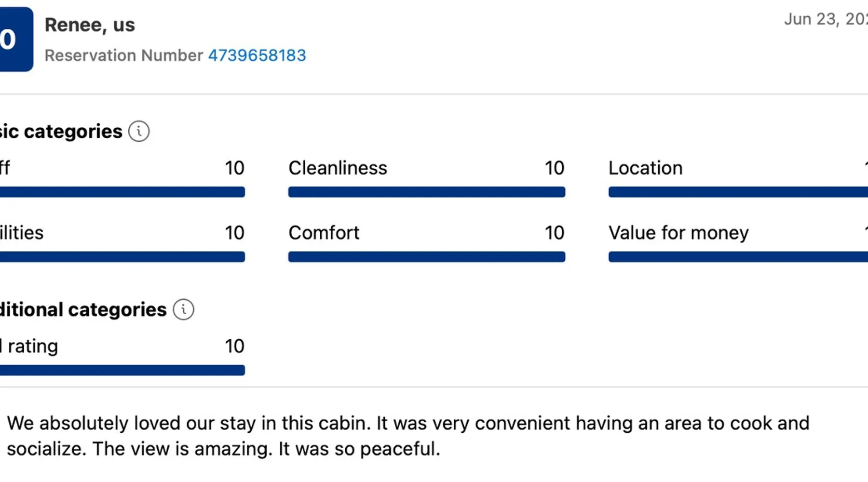Screen dimensions: 868x482
Task: Open reservation number 4739658183 link
Action: (257, 55)
